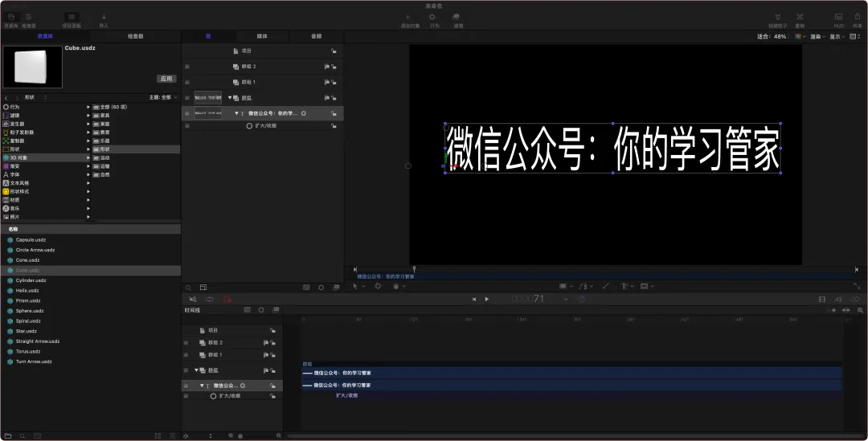Toggle checkbox of the 微信公众号 text layer

[187, 113]
